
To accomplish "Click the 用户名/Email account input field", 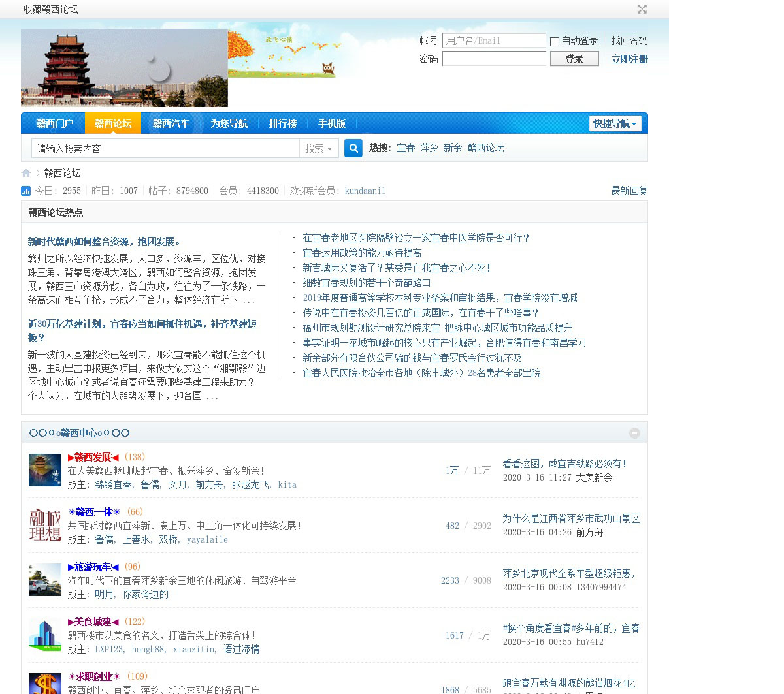I will 493,40.
